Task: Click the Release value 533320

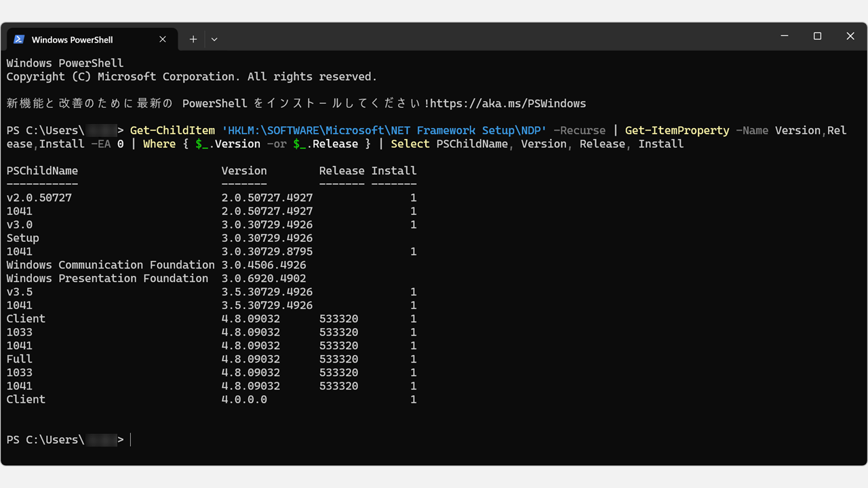Action: click(x=338, y=319)
